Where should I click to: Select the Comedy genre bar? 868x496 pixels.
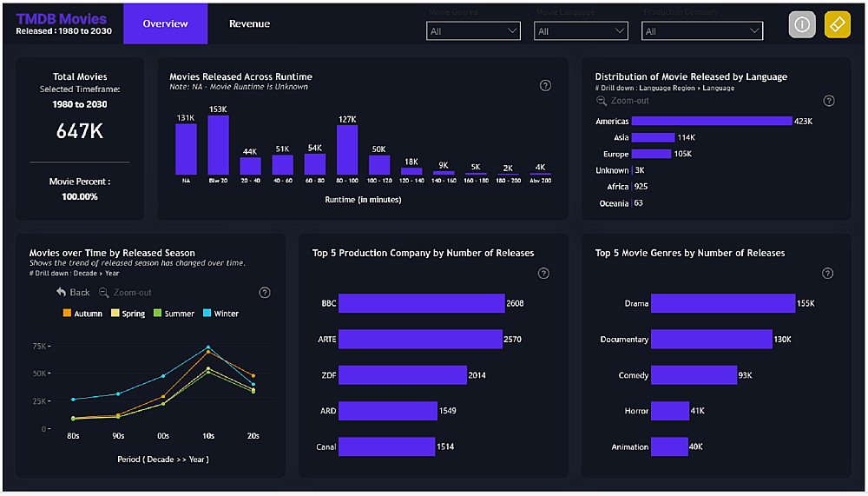point(694,375)
